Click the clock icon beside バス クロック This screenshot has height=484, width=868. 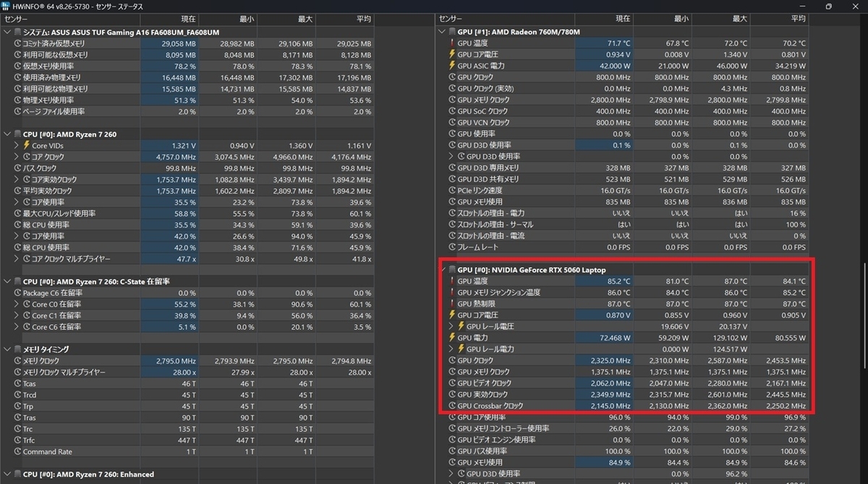(x=17, y=168)
